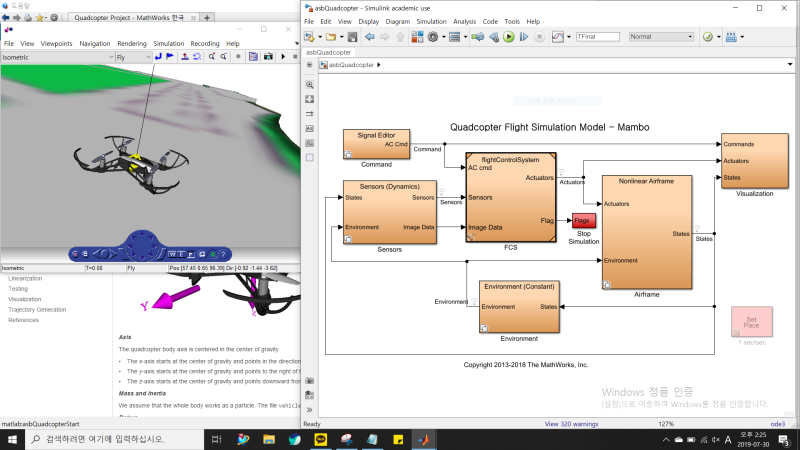Expand Model Configuration gear dropdown arrow
The height and width of the screenshot is (450, 800).
pyautogui.click(x=443, y=37)
